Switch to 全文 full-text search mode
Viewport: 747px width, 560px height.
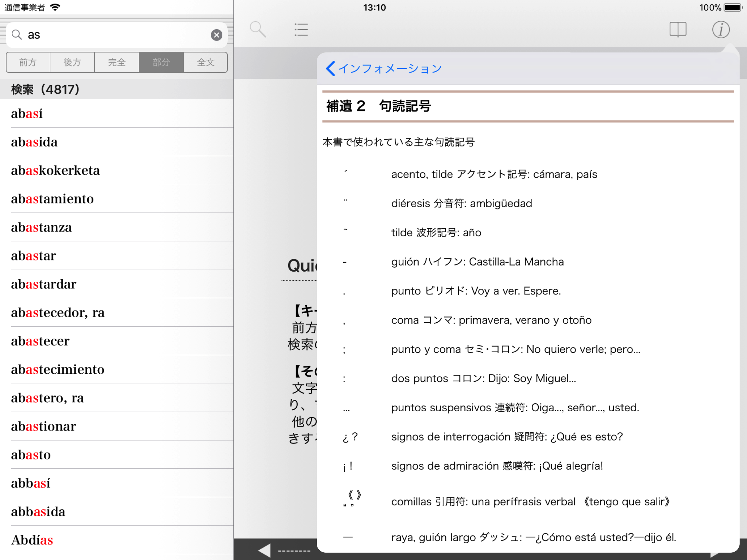[x=205, y=62]
